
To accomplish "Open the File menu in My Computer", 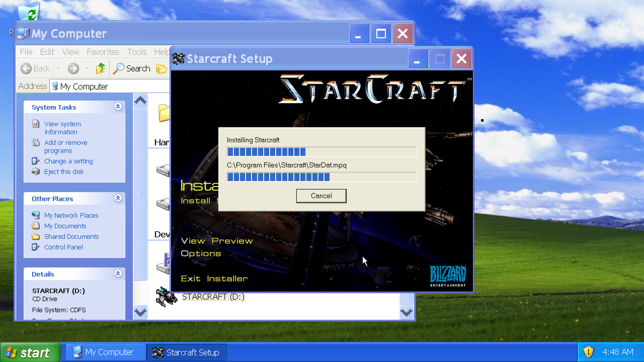I will 26,52.
